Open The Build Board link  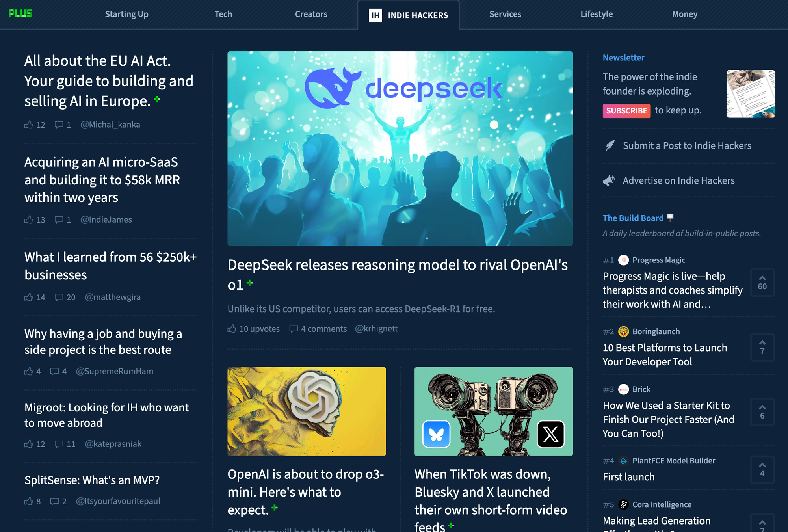point(633,218)
